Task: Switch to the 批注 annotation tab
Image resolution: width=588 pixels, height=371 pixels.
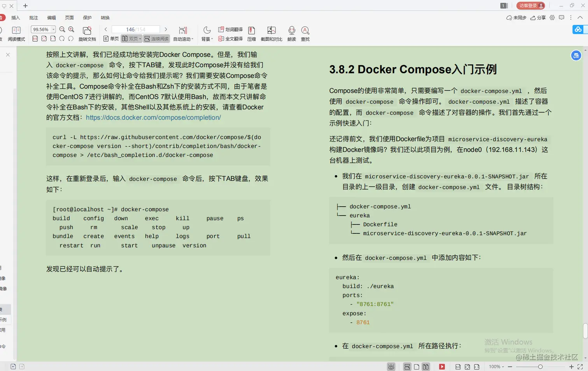Action: pyautogui.click(x=33, y=17)
